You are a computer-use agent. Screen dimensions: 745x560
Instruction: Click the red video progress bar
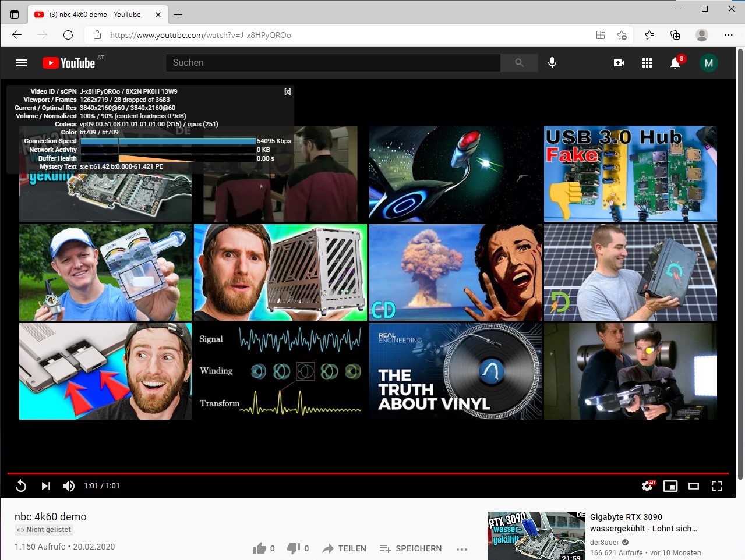368,474
